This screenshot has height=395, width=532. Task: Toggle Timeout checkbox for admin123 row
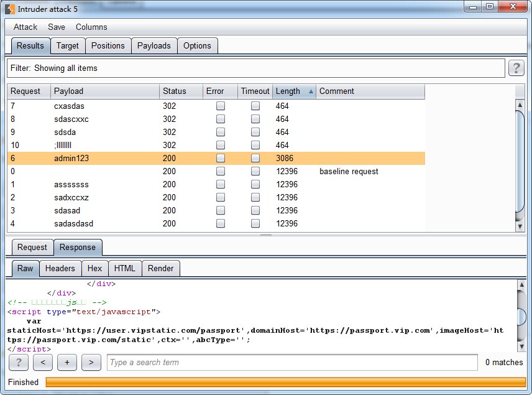pos(255,158)
